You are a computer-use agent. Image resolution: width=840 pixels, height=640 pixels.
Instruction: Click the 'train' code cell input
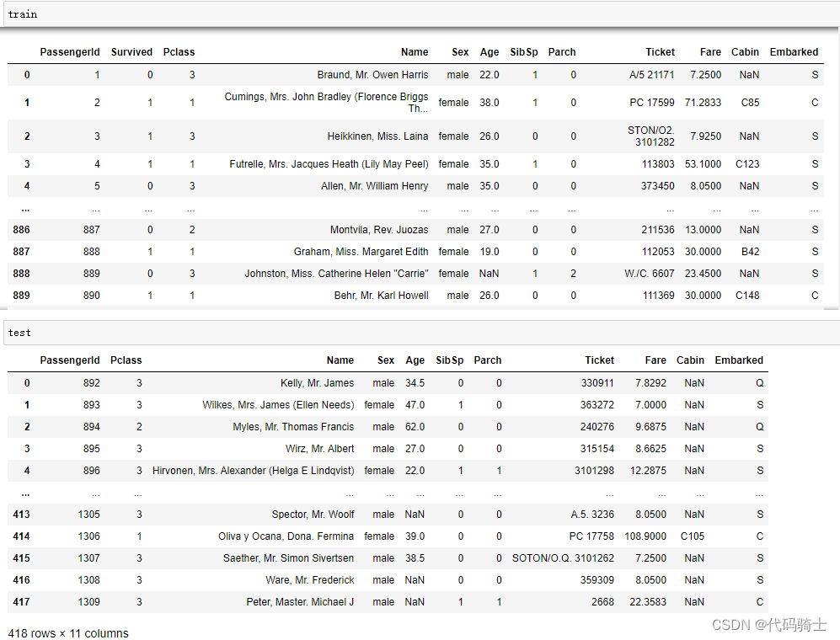pos(421,14)
